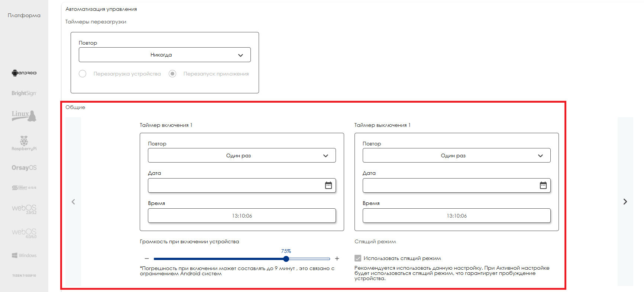Select the Windows platform icon

click(24, 256)
